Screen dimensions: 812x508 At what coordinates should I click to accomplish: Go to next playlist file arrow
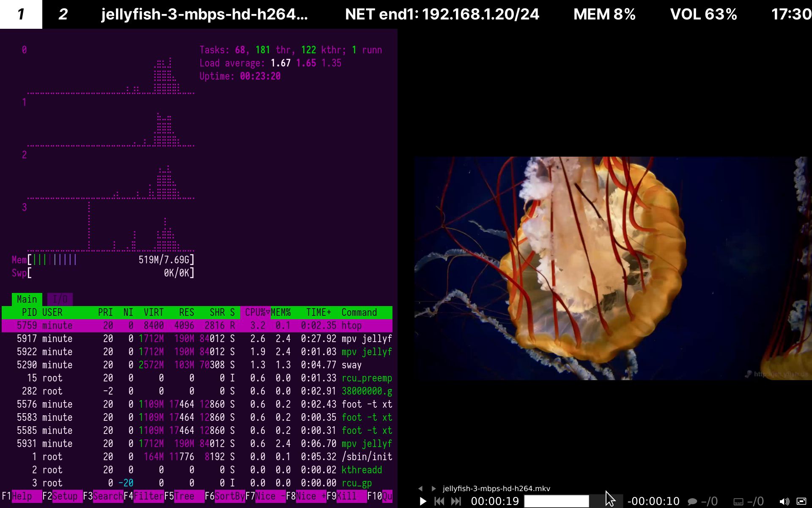point(433,489)
